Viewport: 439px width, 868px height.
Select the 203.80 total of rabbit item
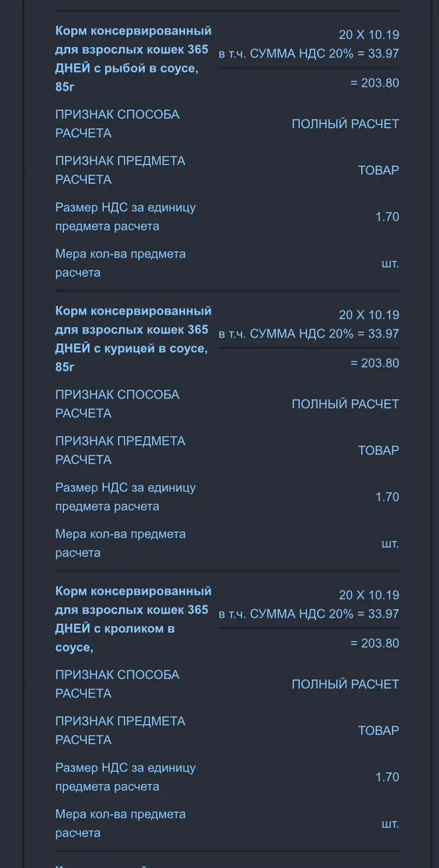coord(375,643)
